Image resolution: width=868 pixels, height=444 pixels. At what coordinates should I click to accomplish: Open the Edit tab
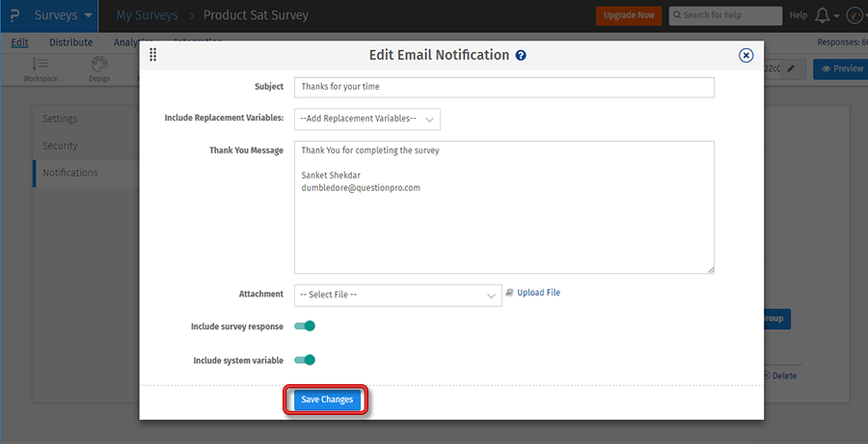[20, 42]
